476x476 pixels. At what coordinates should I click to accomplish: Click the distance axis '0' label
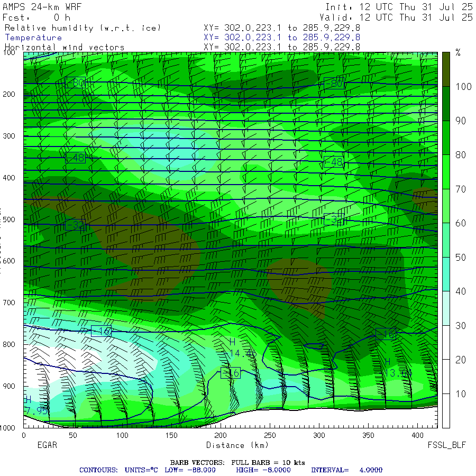tap(24, 436)
